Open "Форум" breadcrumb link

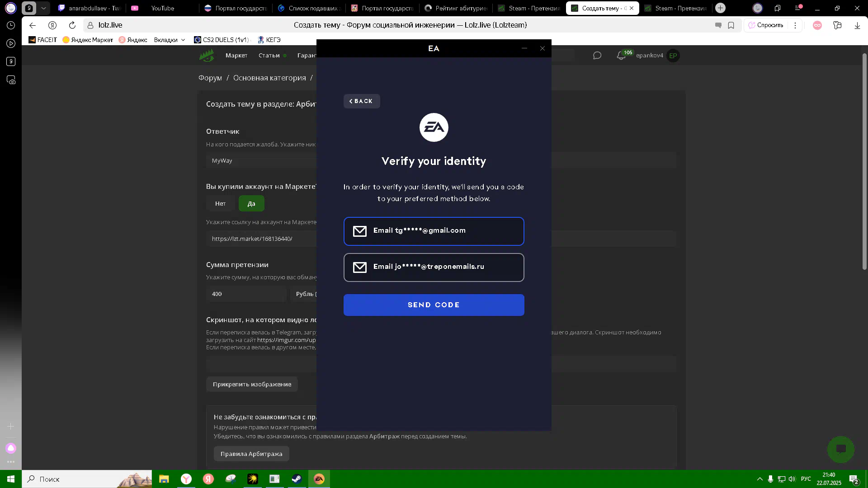pos(210,78)
